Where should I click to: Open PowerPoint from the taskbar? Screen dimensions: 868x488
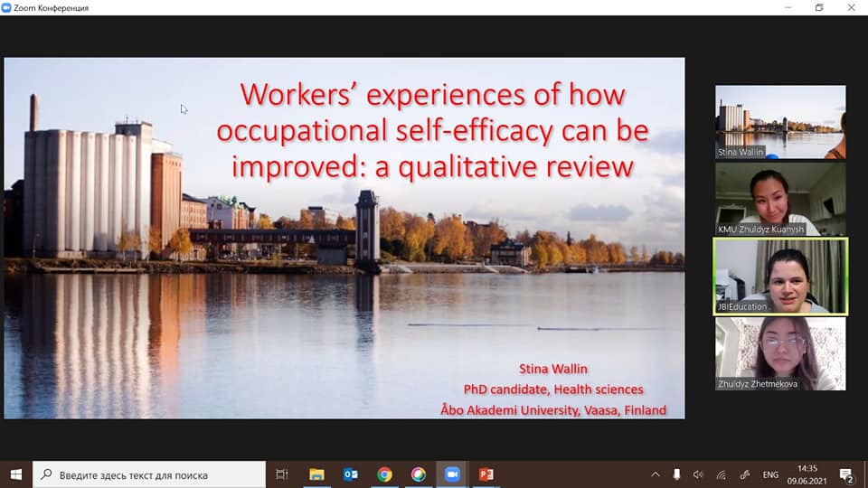(486, 474)
